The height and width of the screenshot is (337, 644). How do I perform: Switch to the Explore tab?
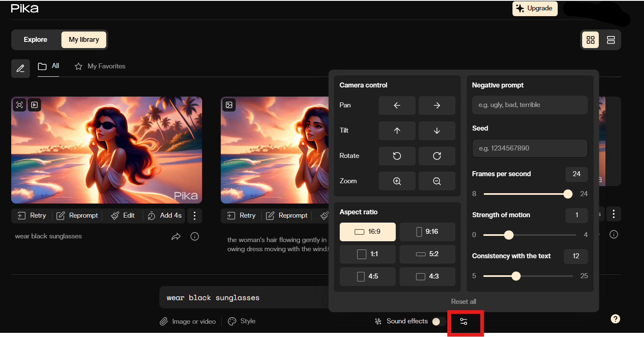[x=35, y=40]
